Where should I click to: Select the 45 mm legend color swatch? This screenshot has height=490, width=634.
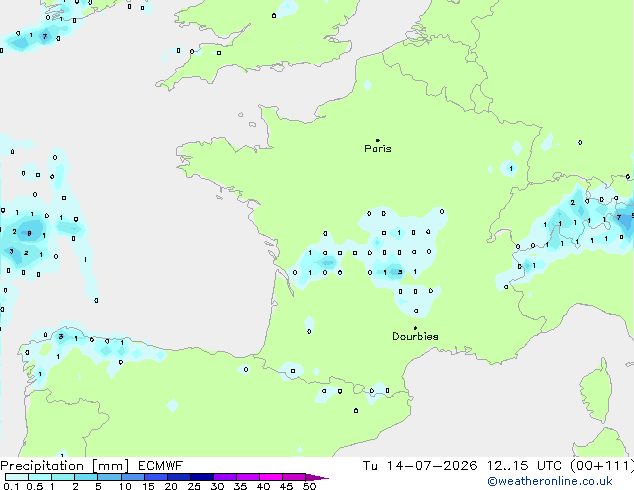click(294, 477)
